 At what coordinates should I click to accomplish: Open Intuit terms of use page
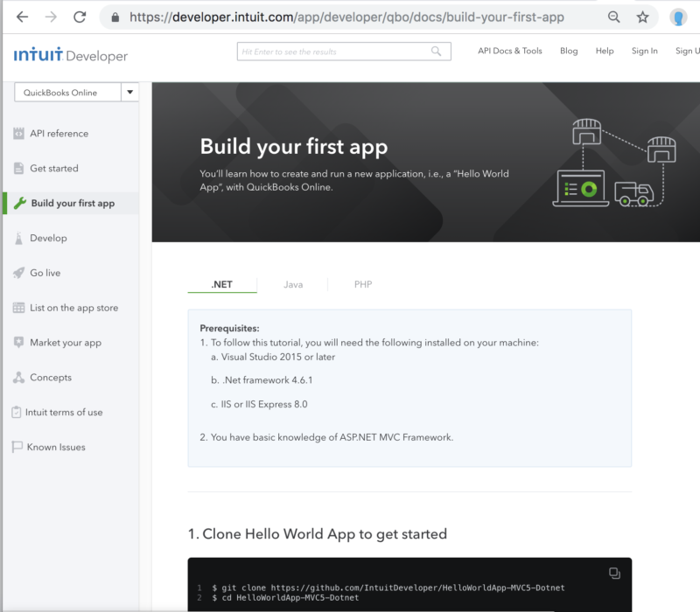(x=64, y=412)
